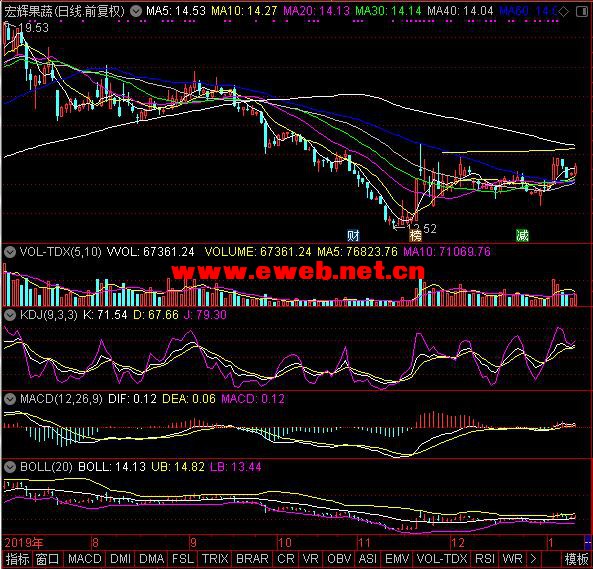
Task: Select the 指标 tab
Action: coord(17,559)
